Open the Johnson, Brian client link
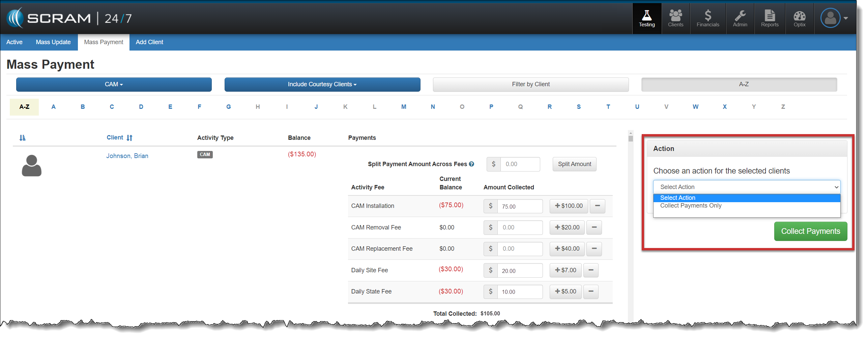The width and height of the screenshot is (868, 341). point(127,156)
